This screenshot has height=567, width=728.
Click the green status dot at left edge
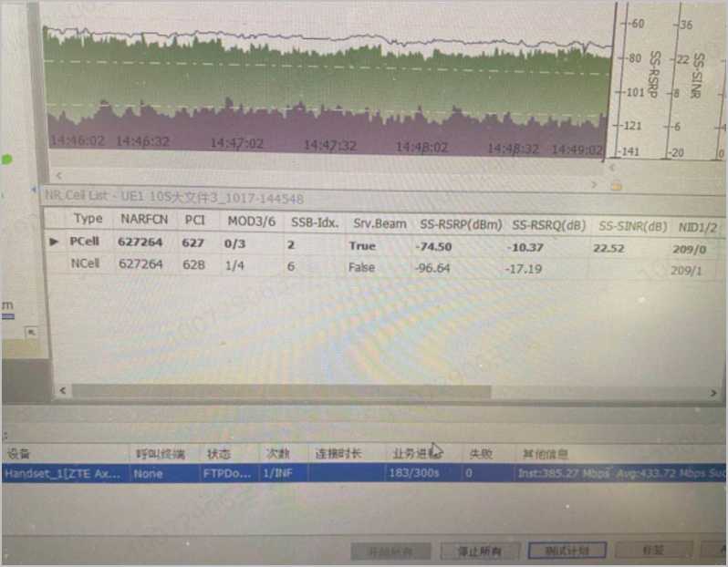click(6, 160)
